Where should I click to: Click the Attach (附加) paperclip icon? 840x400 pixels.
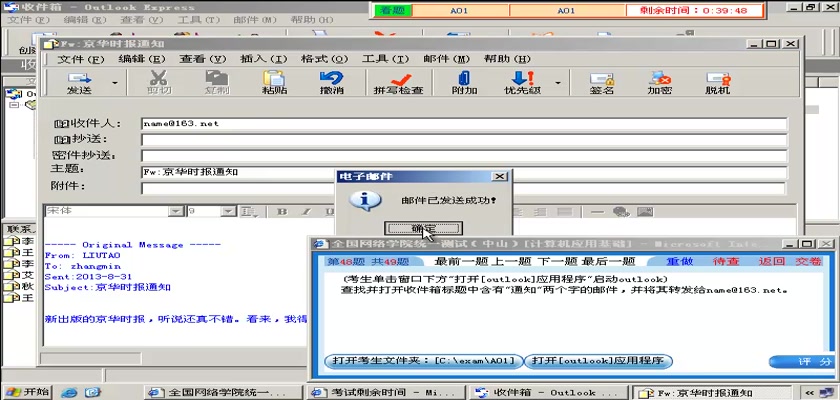click(464, 83)
